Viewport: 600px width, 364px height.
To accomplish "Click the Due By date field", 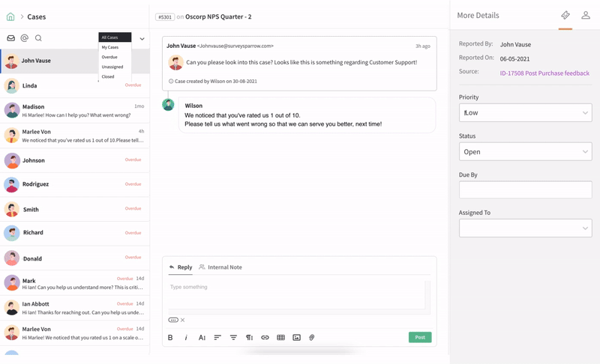I will pyautogui.click(x=525, y=190).
